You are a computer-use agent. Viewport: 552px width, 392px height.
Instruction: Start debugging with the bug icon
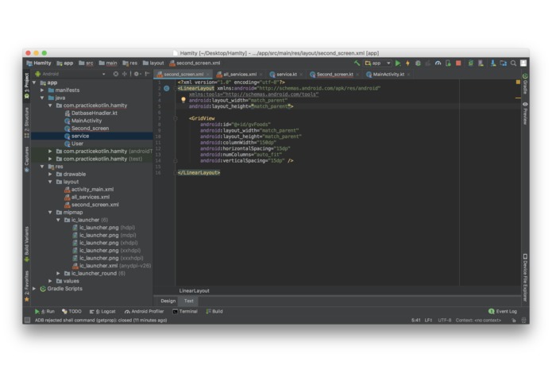pos(418,63)
